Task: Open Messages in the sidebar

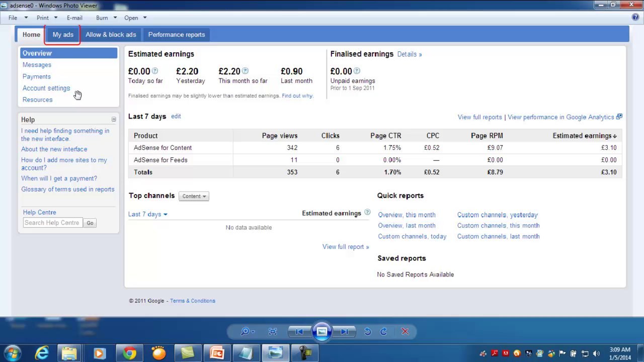Action: (x=37, y=65)
